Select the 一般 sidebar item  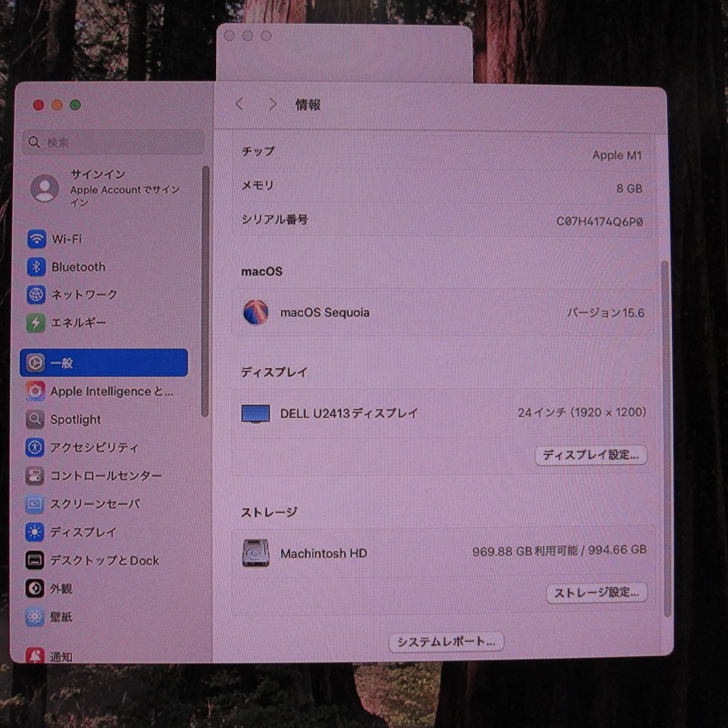point(104,363)
